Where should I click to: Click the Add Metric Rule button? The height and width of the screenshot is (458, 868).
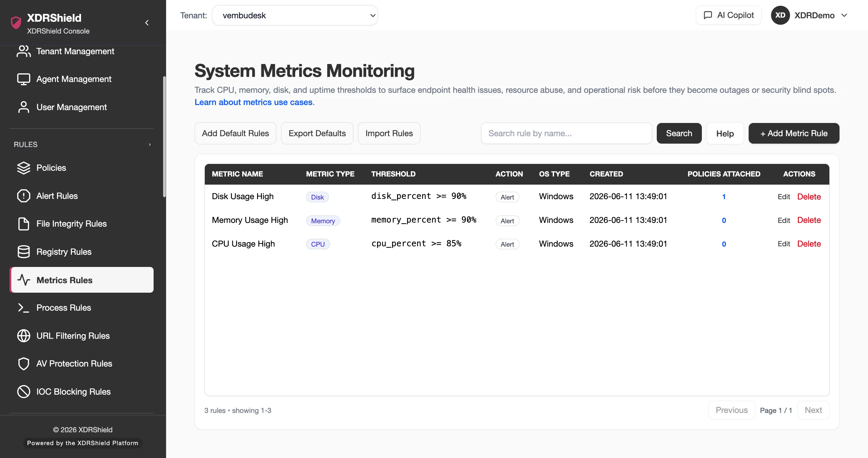point(794,133)
